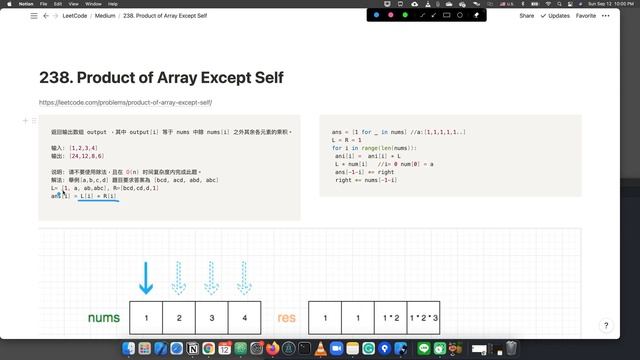The width and height of the screenshot is (640, 360).
Task: Click the res cell containing 1*2*3
Action: tap(423, 318)
